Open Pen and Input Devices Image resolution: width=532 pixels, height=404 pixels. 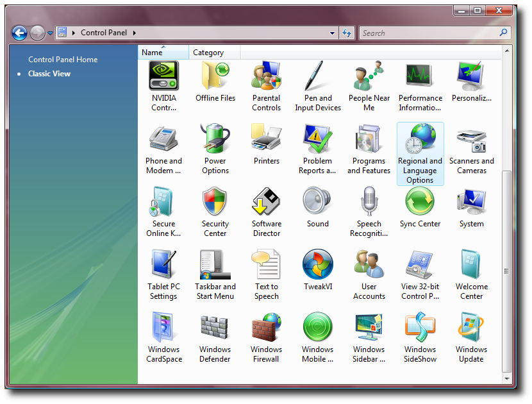318,86
